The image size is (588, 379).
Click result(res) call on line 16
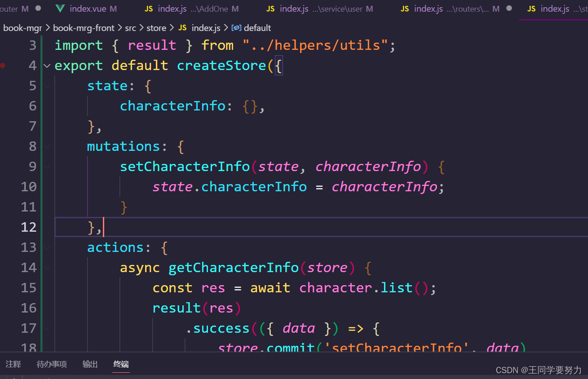(197, 308)
